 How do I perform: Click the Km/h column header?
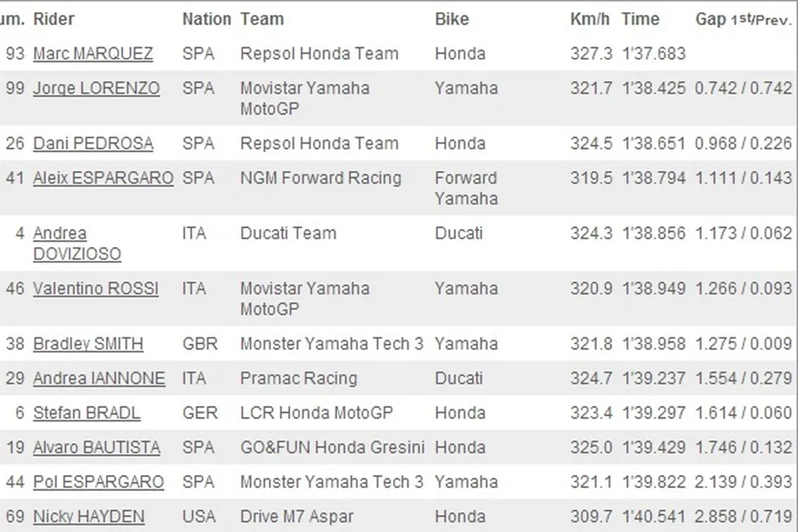(591, 20)
